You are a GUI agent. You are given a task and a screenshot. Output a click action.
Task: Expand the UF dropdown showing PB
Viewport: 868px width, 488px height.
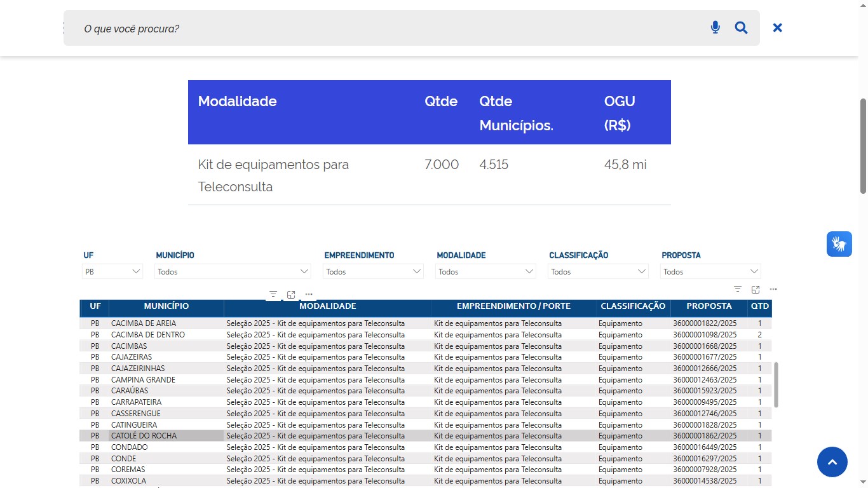(x=112, y=271)
